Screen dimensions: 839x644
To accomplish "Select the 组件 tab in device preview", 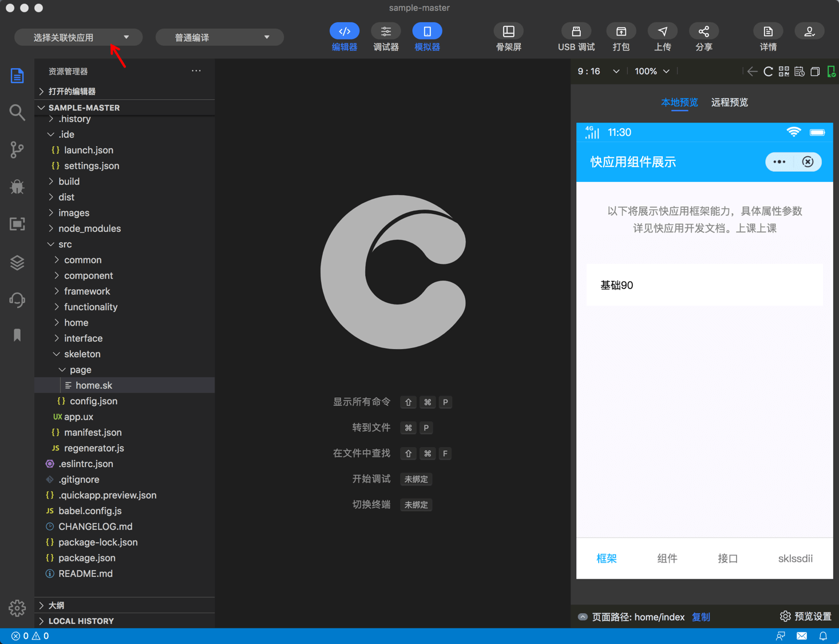I will pyautogui.click(x=667, y=558).
